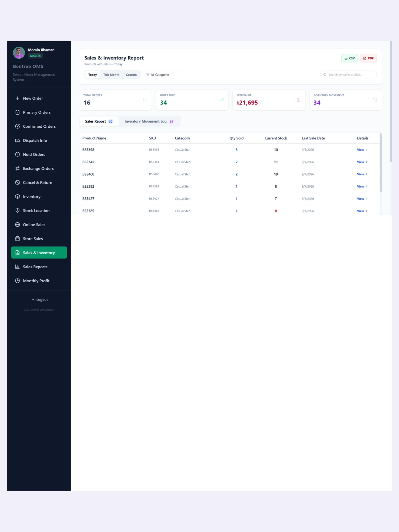
Task: Switch to the Sales Report tab
Action: (99, 121)
